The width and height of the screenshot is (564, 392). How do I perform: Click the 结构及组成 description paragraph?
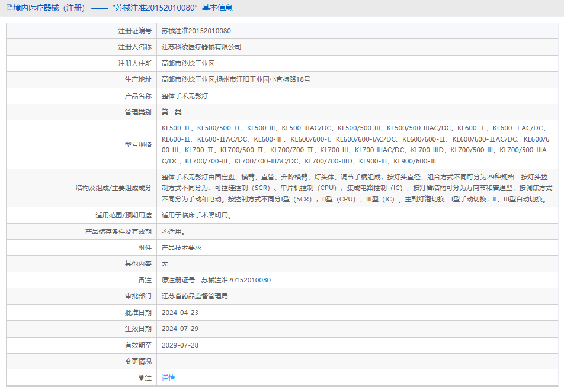355,188
